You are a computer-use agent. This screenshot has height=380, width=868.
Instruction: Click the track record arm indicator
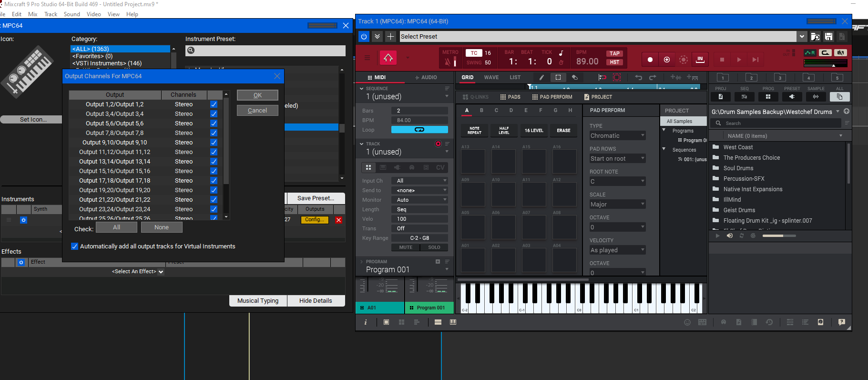(438, 144)
